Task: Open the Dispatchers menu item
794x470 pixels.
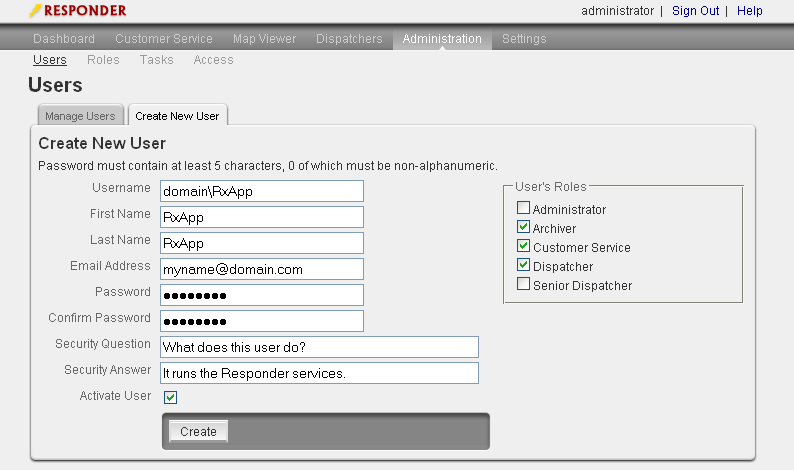Action: click(349, 39)
